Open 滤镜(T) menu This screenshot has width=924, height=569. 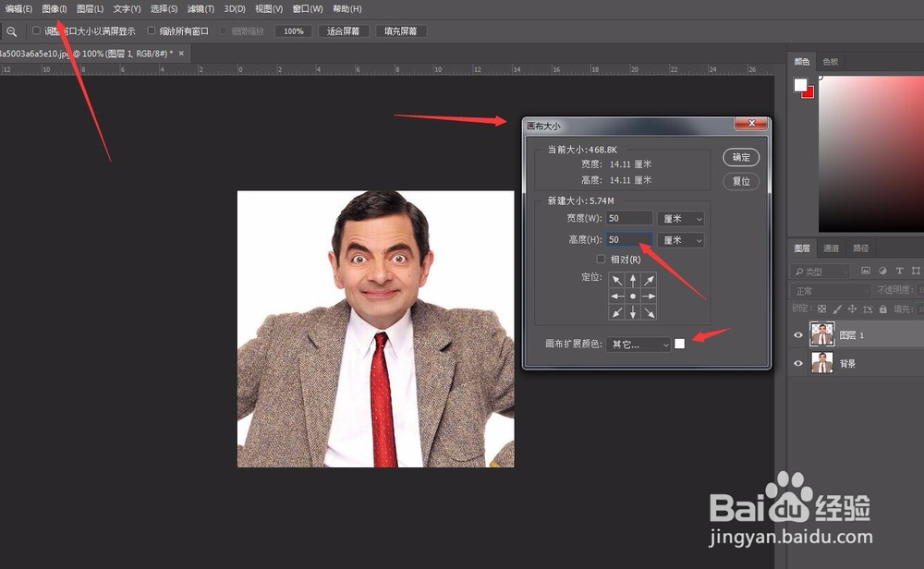201,9
